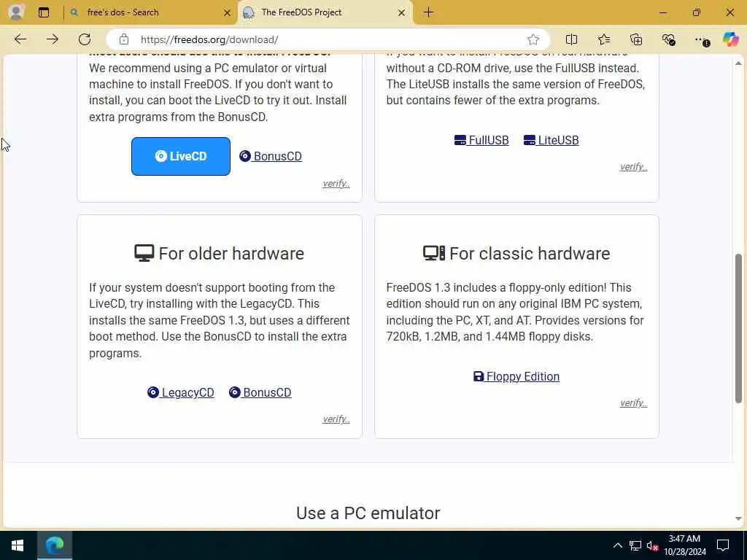Download the LiteUSB link
Viewport: 747px width, 560px height.
551,140
